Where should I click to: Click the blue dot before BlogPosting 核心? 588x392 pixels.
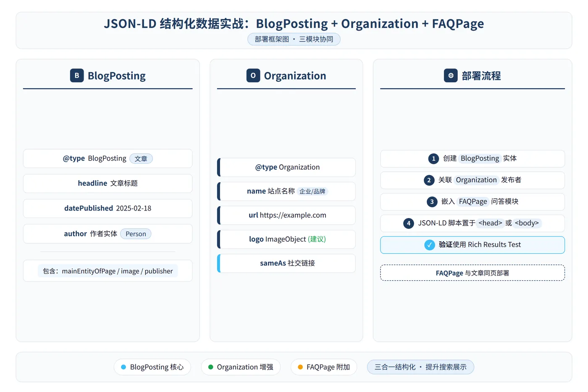pos(123,367)
